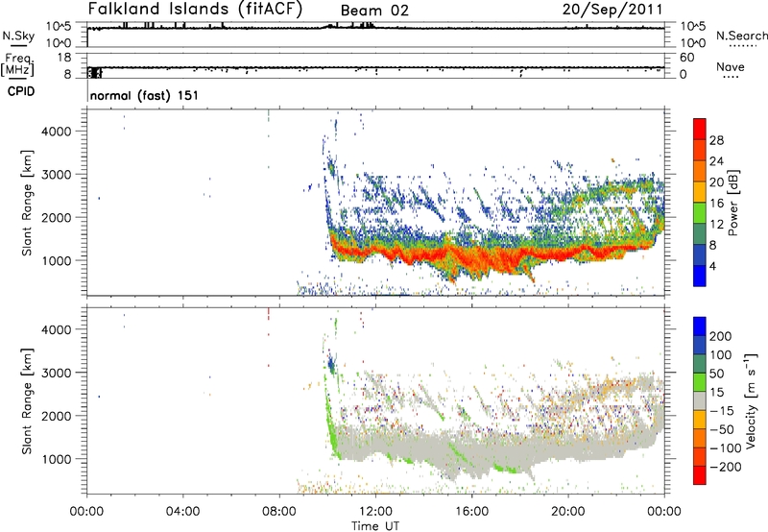This screenshot has width=768, height=532.
Task: Select the 'Power [dB]' color bar label
Action: [x=732, y=203]
